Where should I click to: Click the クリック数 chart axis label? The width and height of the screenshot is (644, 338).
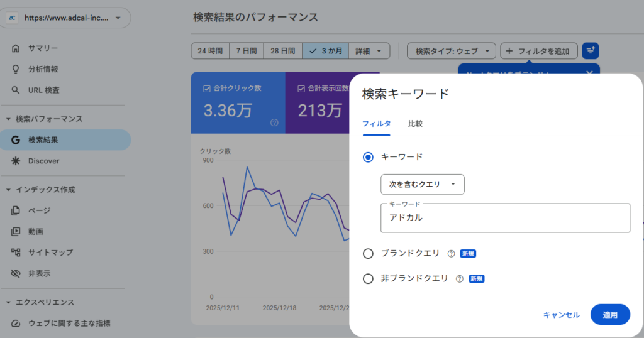pyautogui.click(x=215, y=151)
